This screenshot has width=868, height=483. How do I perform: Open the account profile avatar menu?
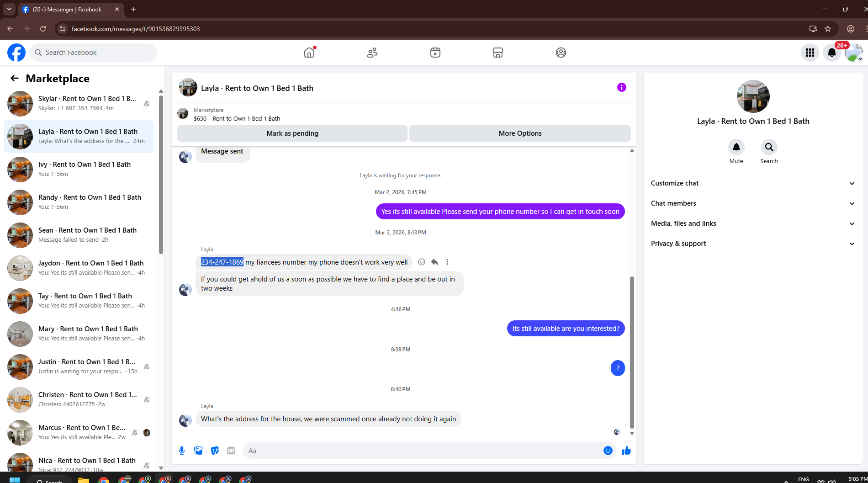853,53
